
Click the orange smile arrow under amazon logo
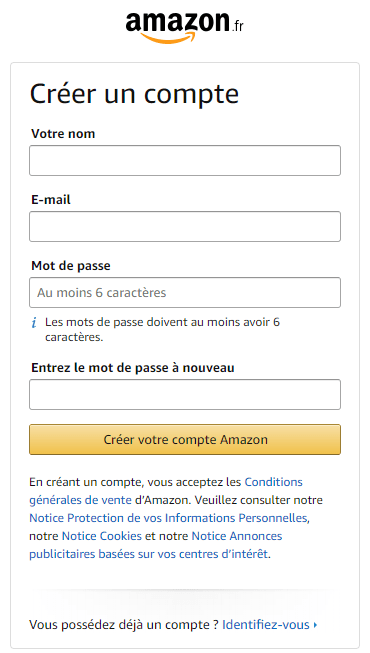[x=168, y=38]
